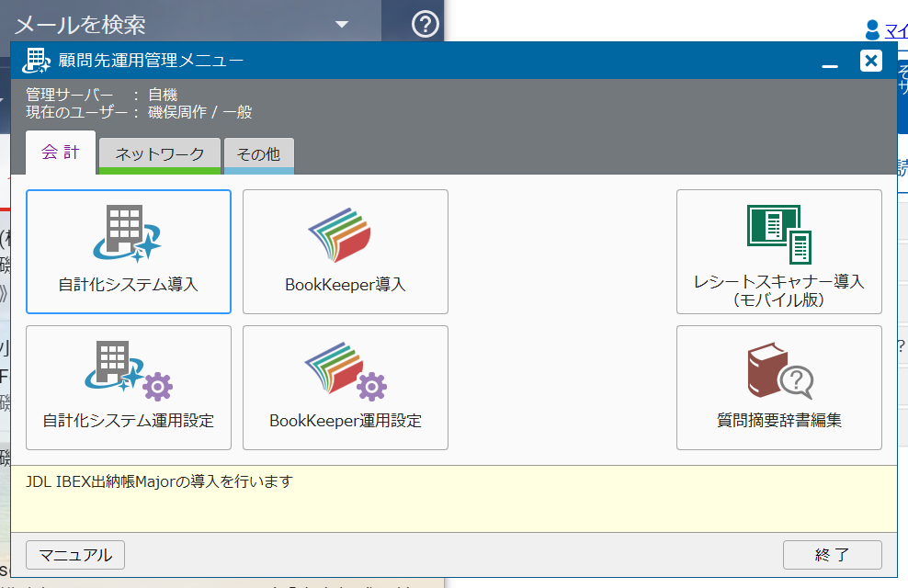Switch to the 会計 tab
Image resolution: width=908 pixels, height=588 pixels.
coord(61,153)
